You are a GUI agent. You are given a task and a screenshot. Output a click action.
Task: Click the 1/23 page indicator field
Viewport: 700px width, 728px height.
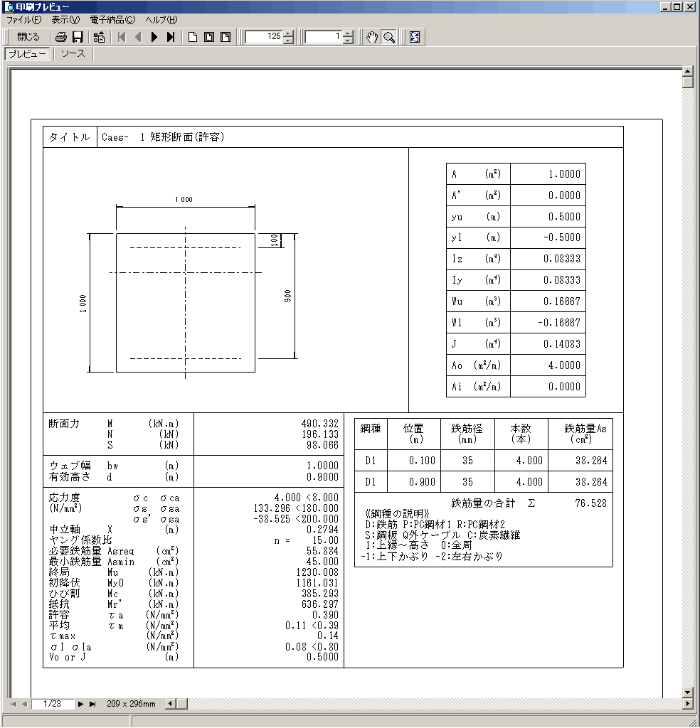(x=53, y=704)
